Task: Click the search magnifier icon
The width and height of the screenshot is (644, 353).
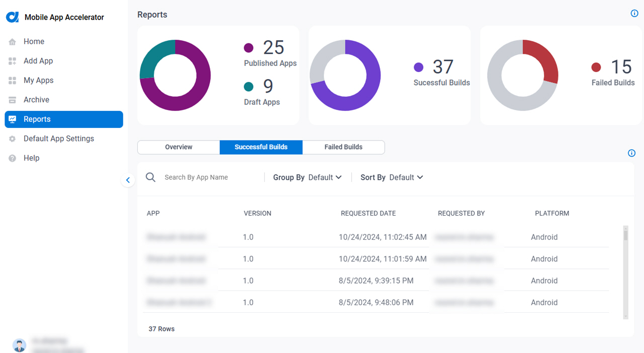Action: (150, 177)
